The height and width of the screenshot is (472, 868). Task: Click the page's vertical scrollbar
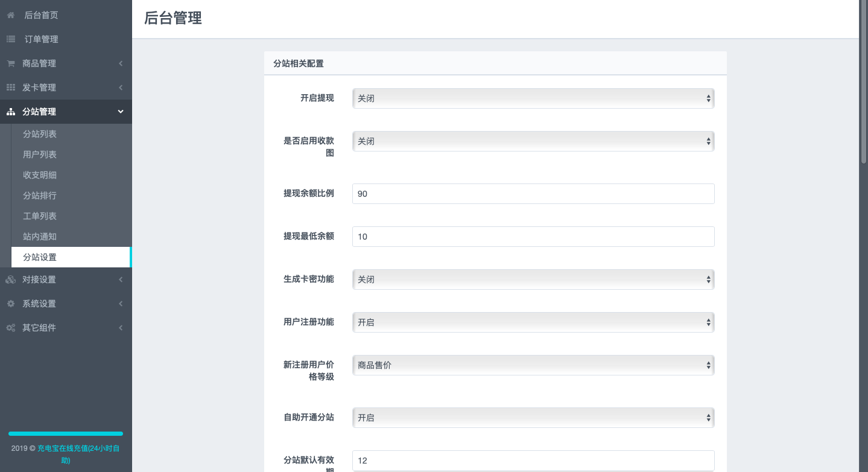point(863,85)
